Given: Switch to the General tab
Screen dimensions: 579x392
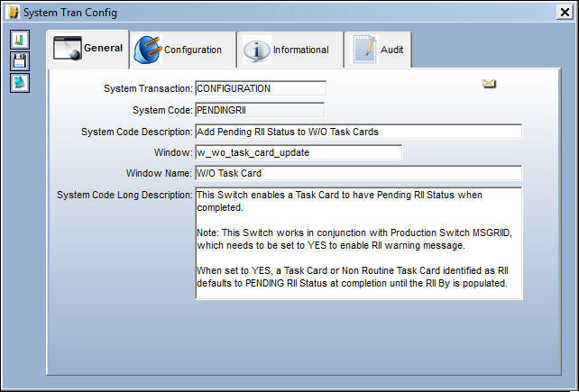Looking at the screenshot, I should pyautogui.click(x=87, y=49).
